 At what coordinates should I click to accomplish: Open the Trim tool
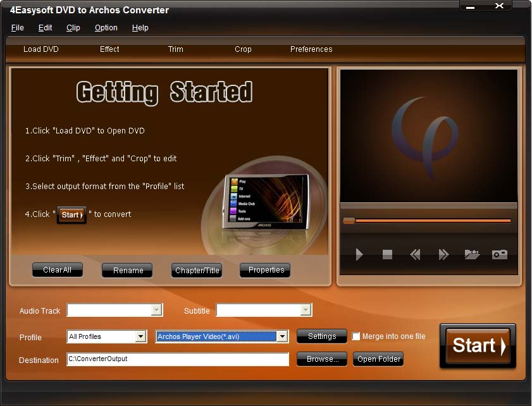click(175, 49)
